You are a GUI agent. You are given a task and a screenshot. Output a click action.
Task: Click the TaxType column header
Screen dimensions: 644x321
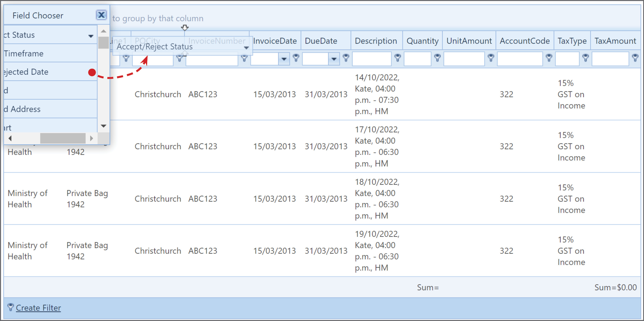[x=572, y=41]
